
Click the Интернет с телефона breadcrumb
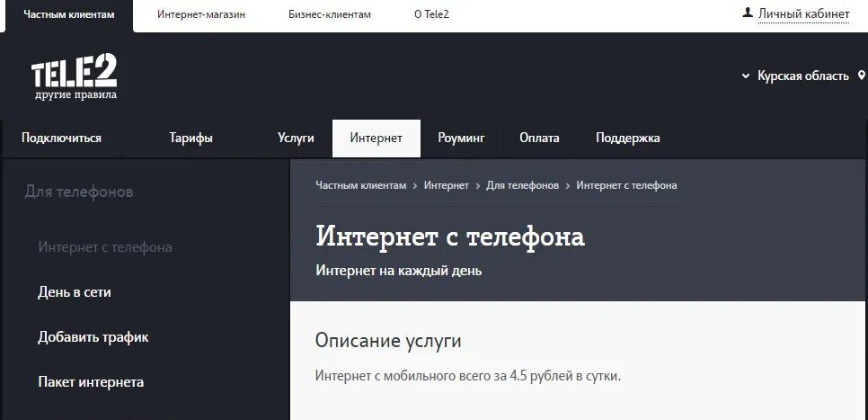coord(626,185)
